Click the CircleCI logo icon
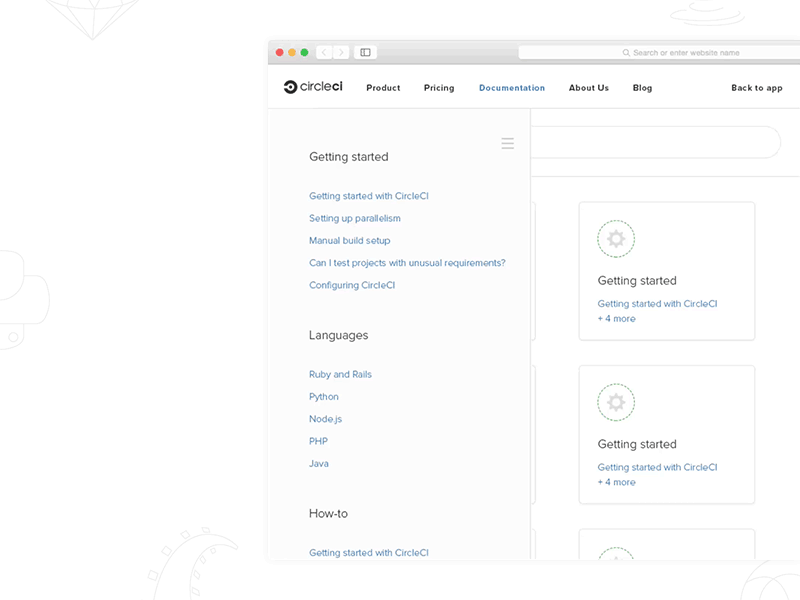The height and width of the screenshot is (600, 800). click(290, 86)
